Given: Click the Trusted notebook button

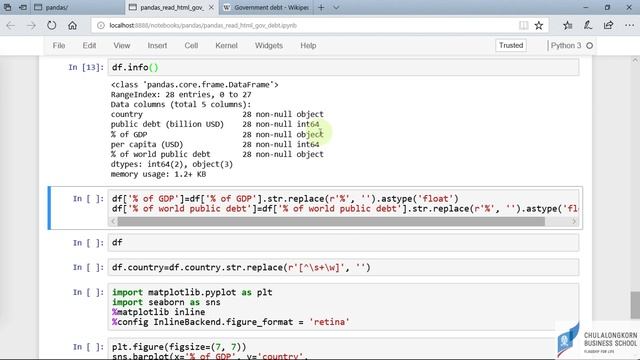Looking at the screenshot, I should [x=511, y=45].
